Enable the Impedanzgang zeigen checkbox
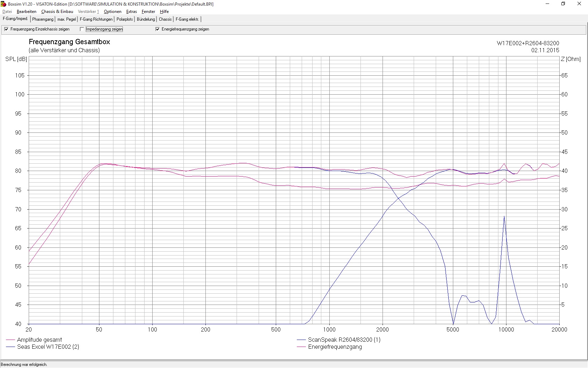The width and height of the screenshot is (588, 368). click(82, 29)
